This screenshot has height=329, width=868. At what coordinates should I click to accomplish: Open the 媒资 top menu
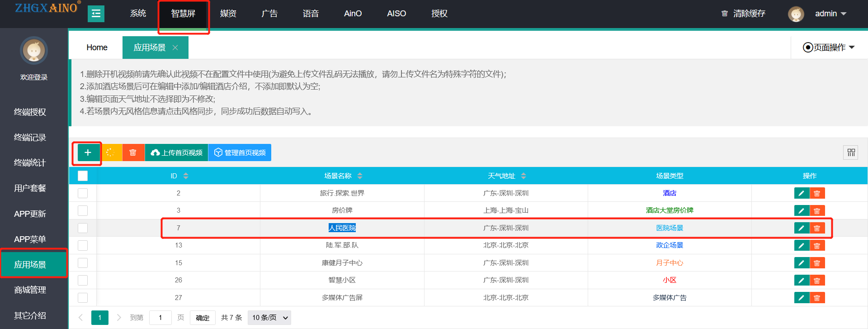pyautogui.click(x=228, y=14)
